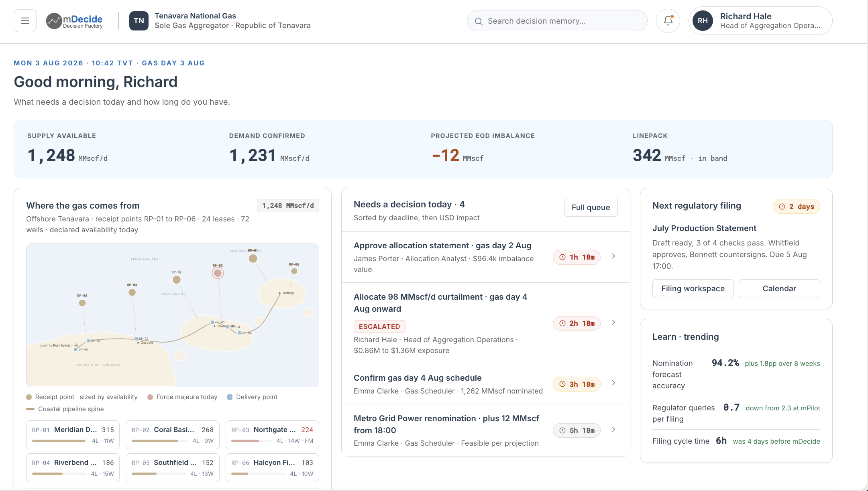This screenshot has height=491, width=868.
Task: Click the TN organization badge
Action: [139, 21]
